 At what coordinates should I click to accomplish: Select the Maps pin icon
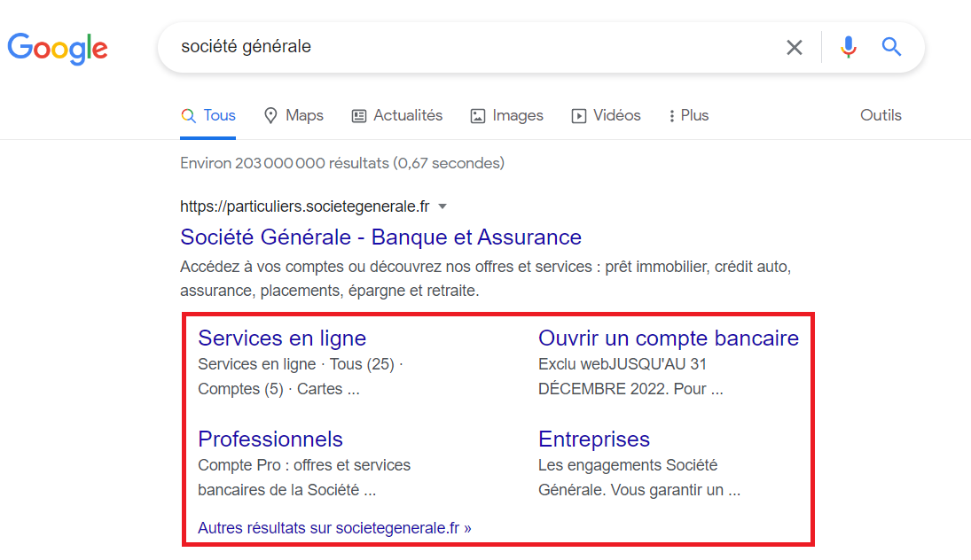click(270, 115)
